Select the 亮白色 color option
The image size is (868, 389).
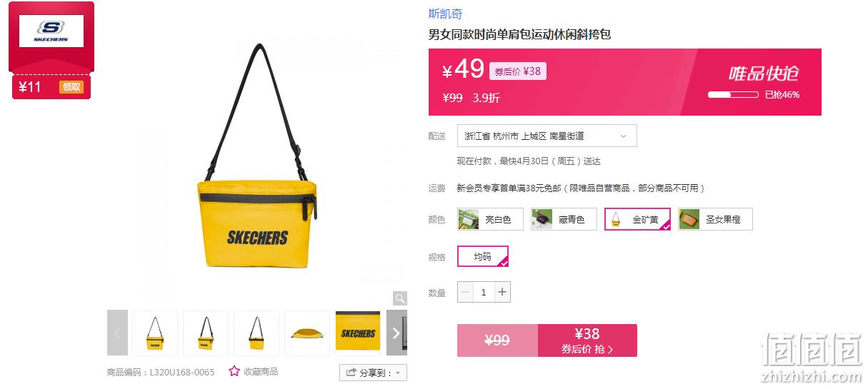point(490,219)
